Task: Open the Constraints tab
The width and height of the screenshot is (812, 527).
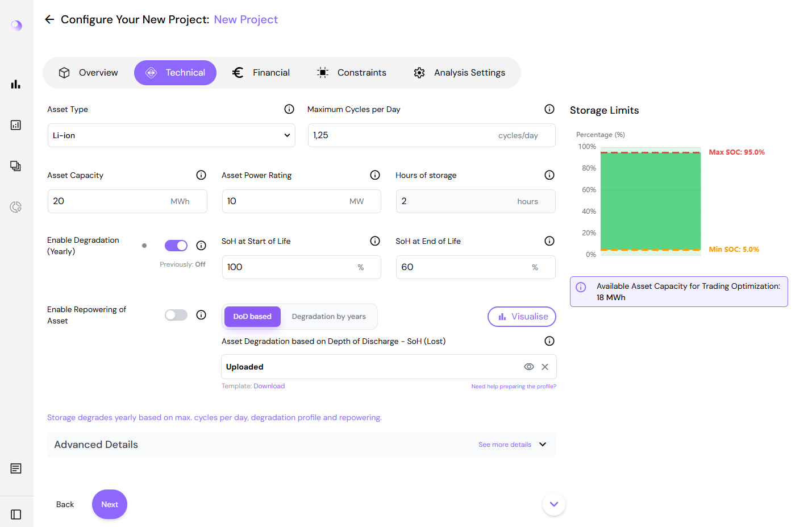Action: click(352, 73)
